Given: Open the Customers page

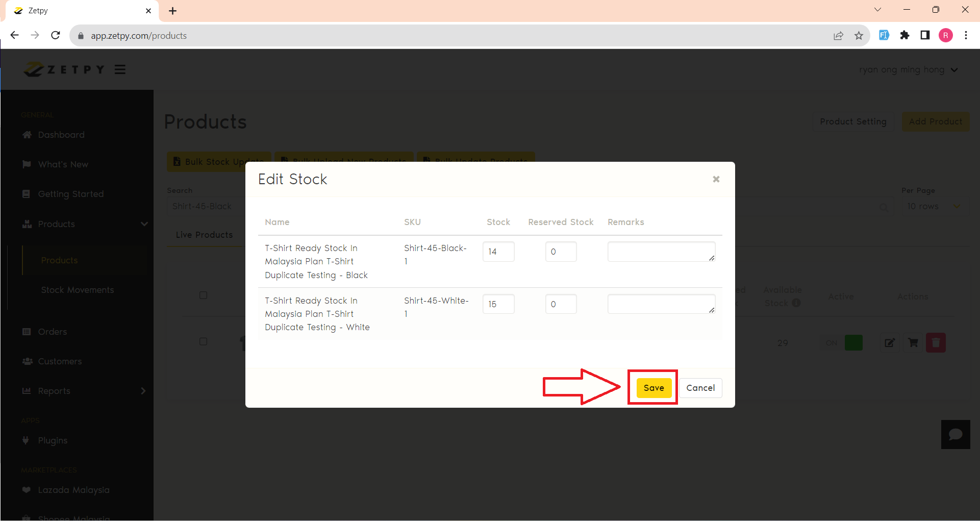Looking at the screenshot, I should click(60, 361).
